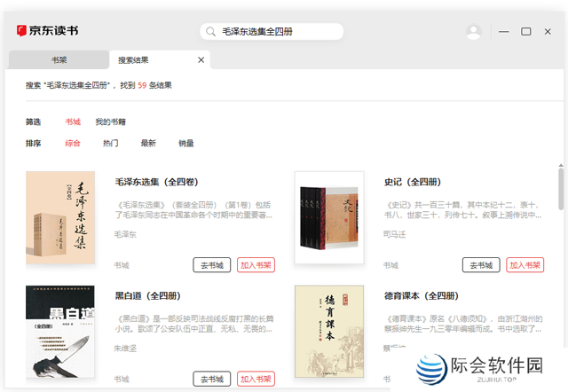
Task: Open 德育课本 book cover thumbnail
Action: tap(329, 332)
